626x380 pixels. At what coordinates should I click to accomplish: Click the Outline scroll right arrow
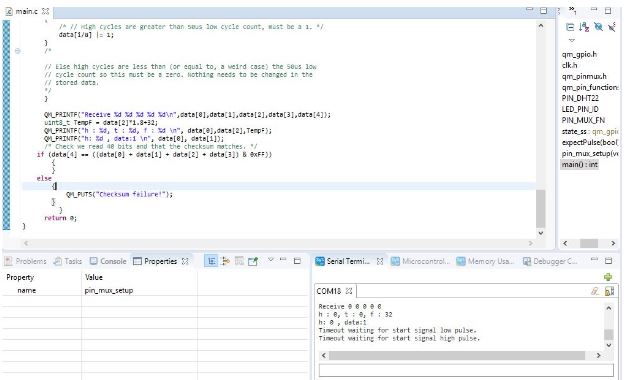(x=613, y=243)
